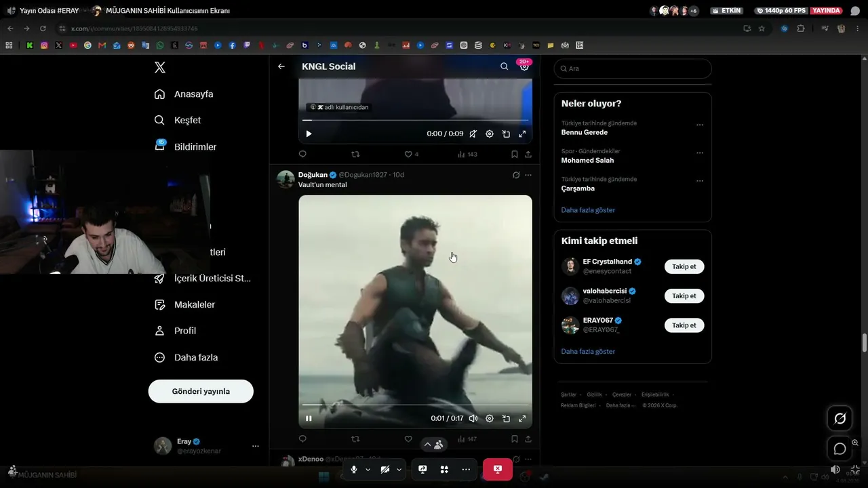Screen dimensions: 868x488
Task: Open the Bennu Gerede trend
Action: pyautogui.click(x=585, y=132)
